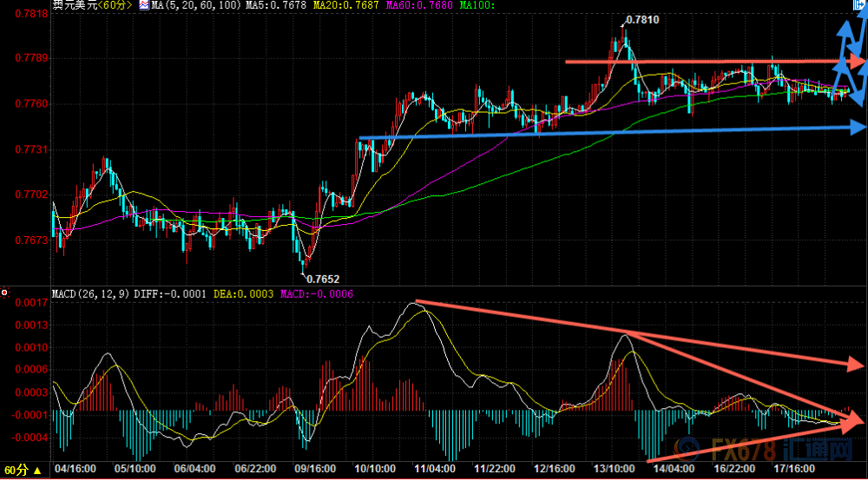The width and height of the screenshot is (868, 481).
Task: Click the 0.7810 high price marker
Action: click(x=641, y=19)
